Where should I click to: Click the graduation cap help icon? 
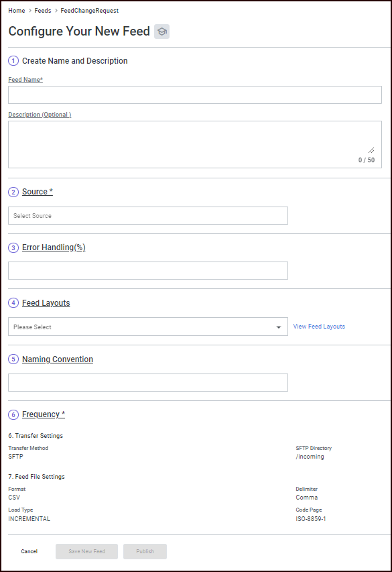coord(161,32)
